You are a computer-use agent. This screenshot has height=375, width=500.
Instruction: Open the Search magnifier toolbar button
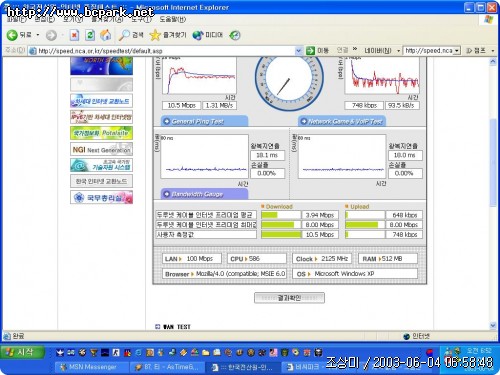tap(131, 35)
